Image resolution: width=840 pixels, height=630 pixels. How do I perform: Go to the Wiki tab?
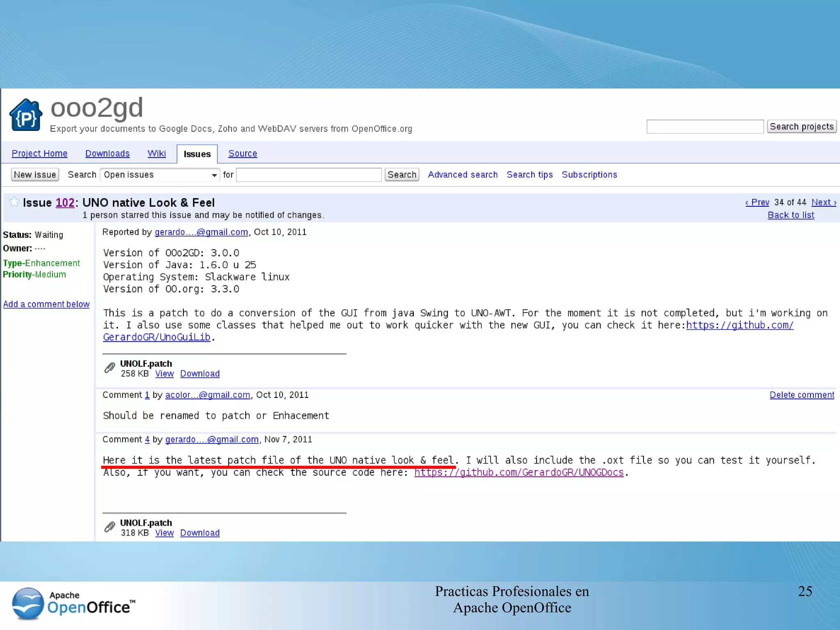coord(156,153)
